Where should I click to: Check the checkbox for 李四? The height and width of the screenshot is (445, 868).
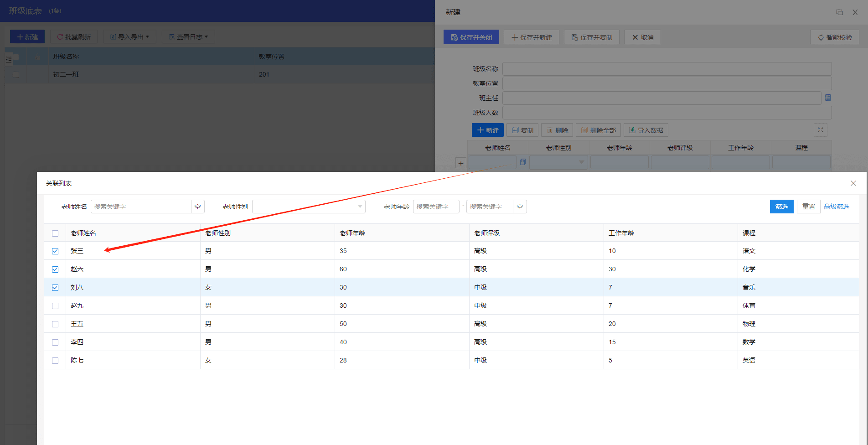tap(55, 342)
